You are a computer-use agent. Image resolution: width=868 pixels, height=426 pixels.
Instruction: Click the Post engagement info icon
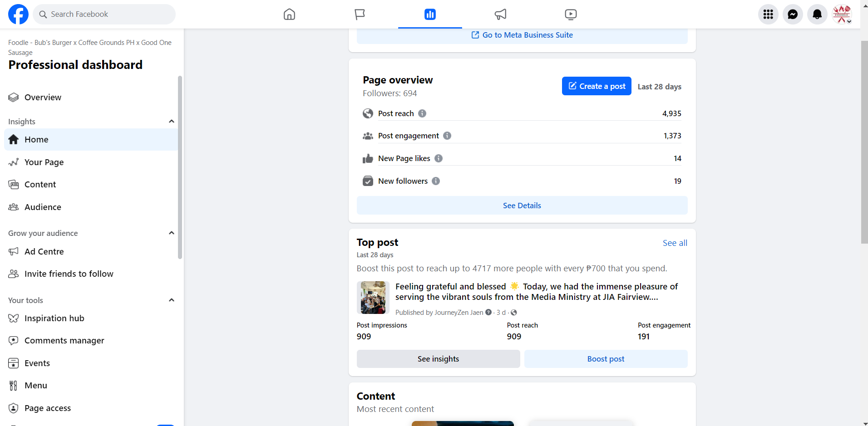click(447, 136)
